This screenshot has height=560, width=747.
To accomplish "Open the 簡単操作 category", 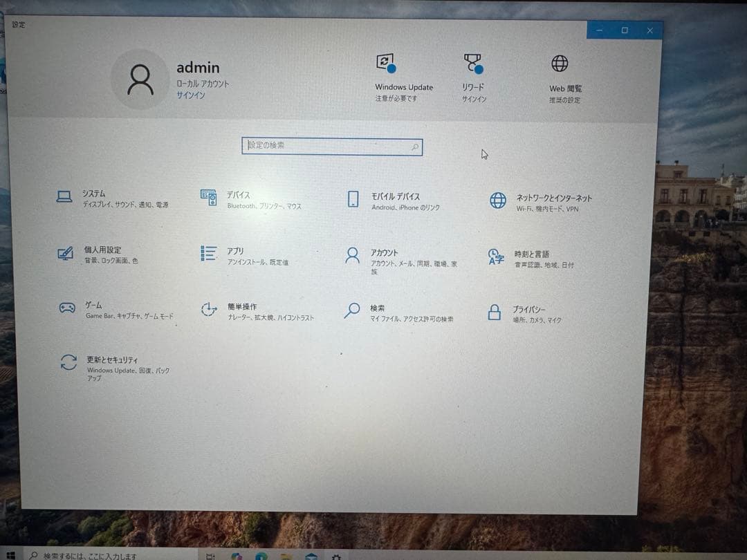I will tap(257, 311).
